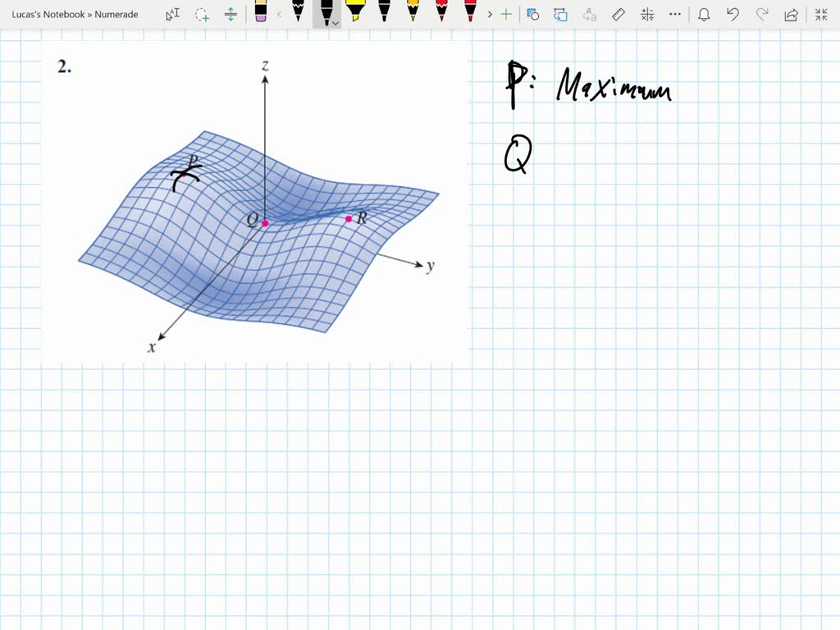The height and width of the screenshot is (630, 840).
Task: Toggle full screen mode
Action: 822,14
